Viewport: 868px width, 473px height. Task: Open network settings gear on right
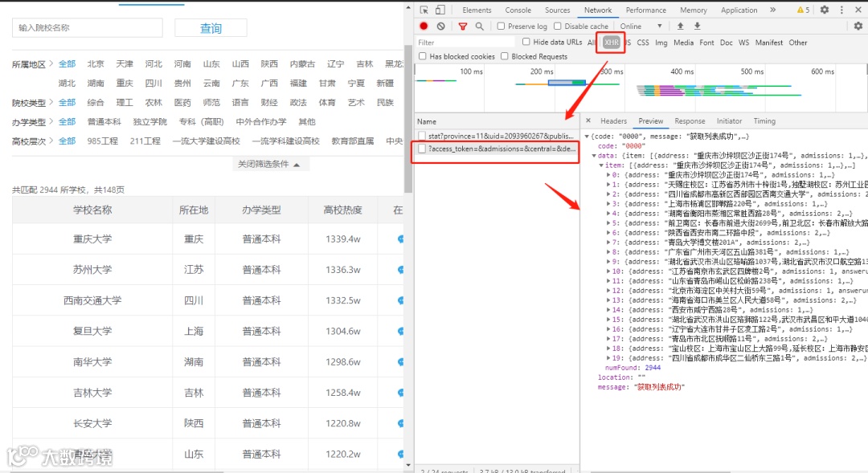858,26
